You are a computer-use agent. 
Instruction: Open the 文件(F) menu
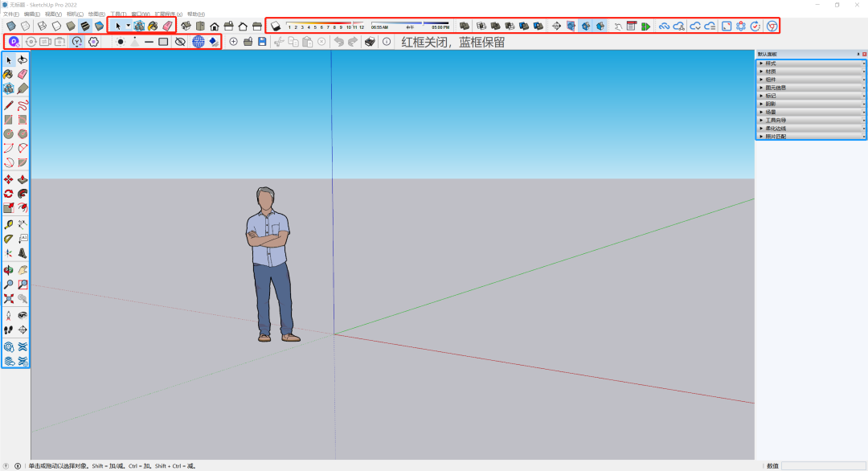point(10,14)
